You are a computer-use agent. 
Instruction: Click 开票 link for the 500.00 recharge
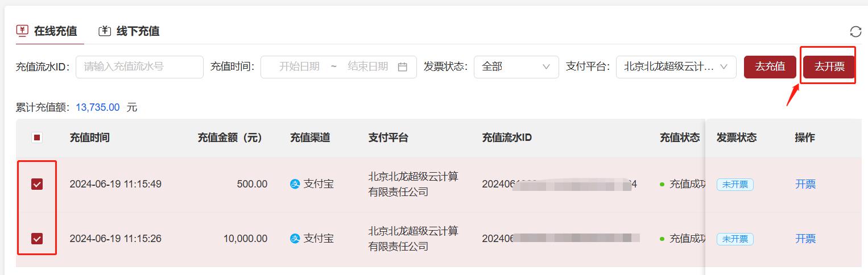click(x=805, y=184)
